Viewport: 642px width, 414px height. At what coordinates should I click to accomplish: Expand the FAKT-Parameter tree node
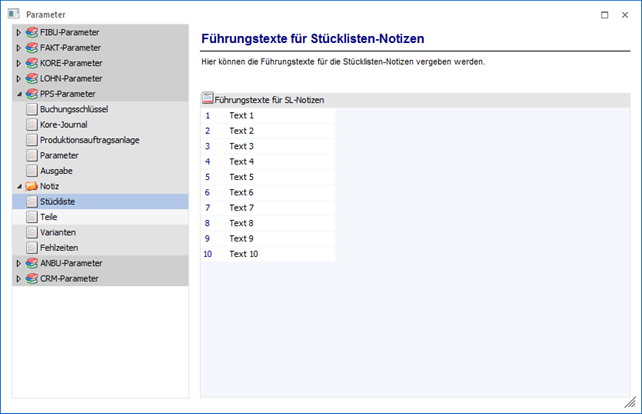coord(17,48)
